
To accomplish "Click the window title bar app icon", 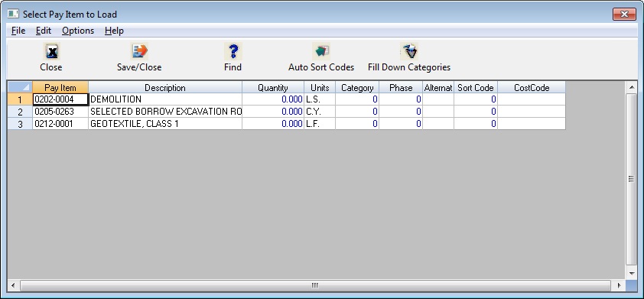I will coord(13,14).
